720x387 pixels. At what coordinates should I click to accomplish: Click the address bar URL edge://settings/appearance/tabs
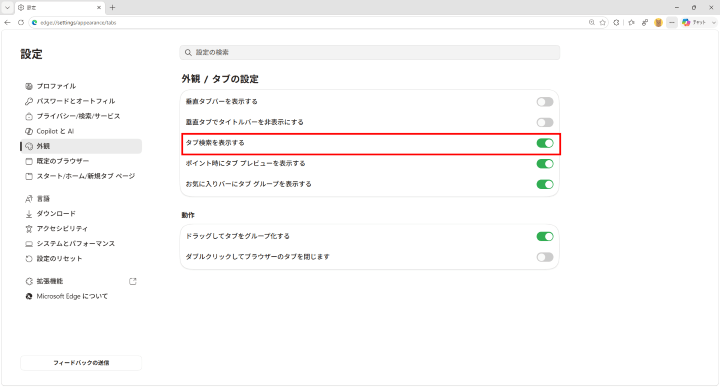(78, 22)
